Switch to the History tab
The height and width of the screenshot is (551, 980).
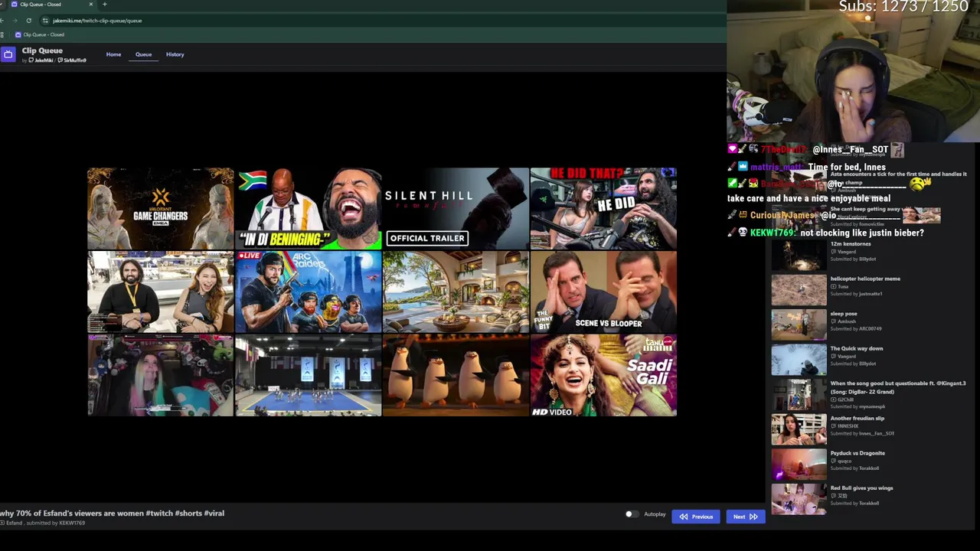[x=175, y=54]
